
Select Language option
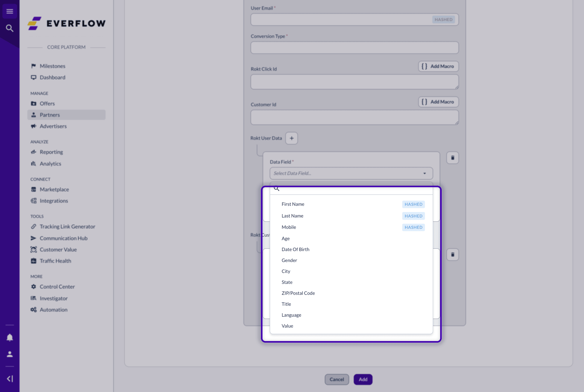tap(351, 315)
